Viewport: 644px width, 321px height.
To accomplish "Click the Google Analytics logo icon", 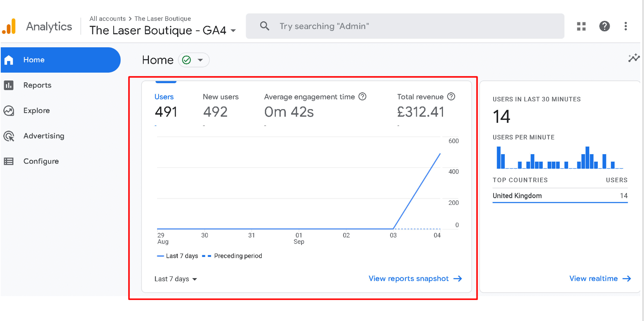I will (x=9, y=26).
